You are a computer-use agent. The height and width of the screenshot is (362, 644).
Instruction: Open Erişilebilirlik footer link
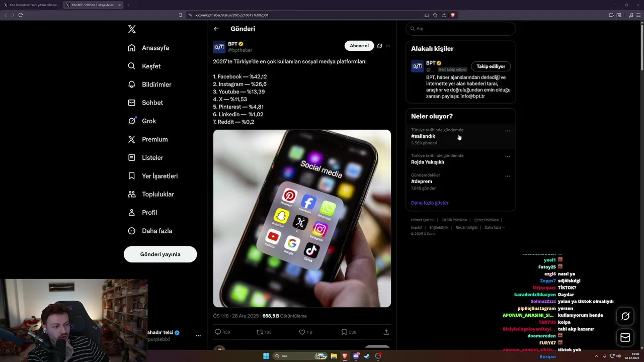point(439,227)
